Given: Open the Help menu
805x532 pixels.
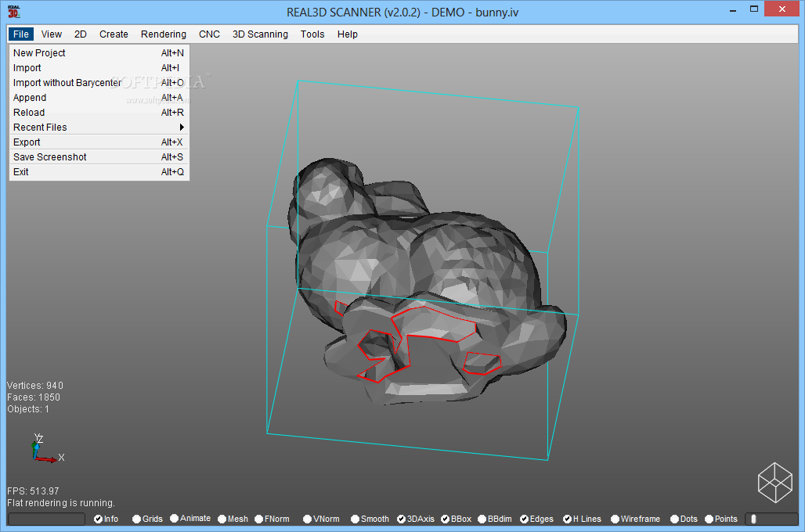Looking at the screenshot, I should [x=347, y=34].
